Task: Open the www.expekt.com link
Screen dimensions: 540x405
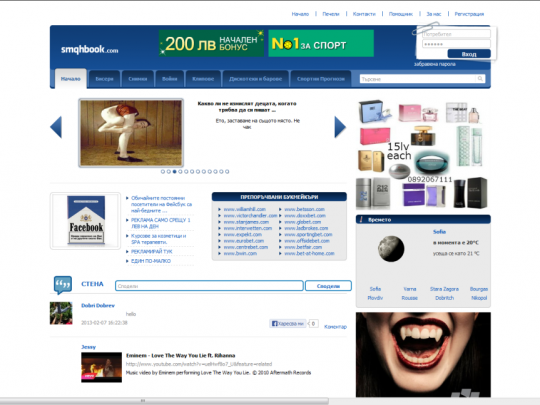Action: pos(242,235)
